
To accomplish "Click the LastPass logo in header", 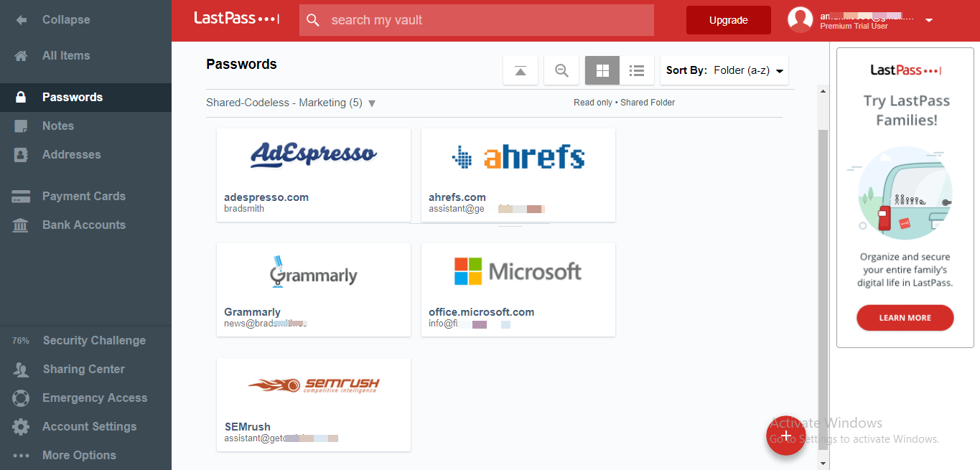I will [236, 19].
